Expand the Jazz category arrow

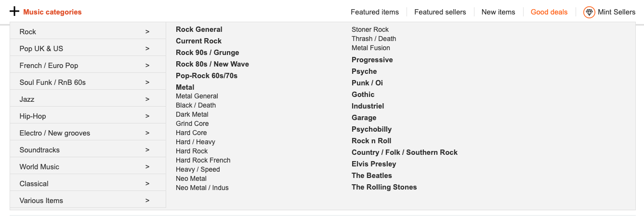coord(147,99)
